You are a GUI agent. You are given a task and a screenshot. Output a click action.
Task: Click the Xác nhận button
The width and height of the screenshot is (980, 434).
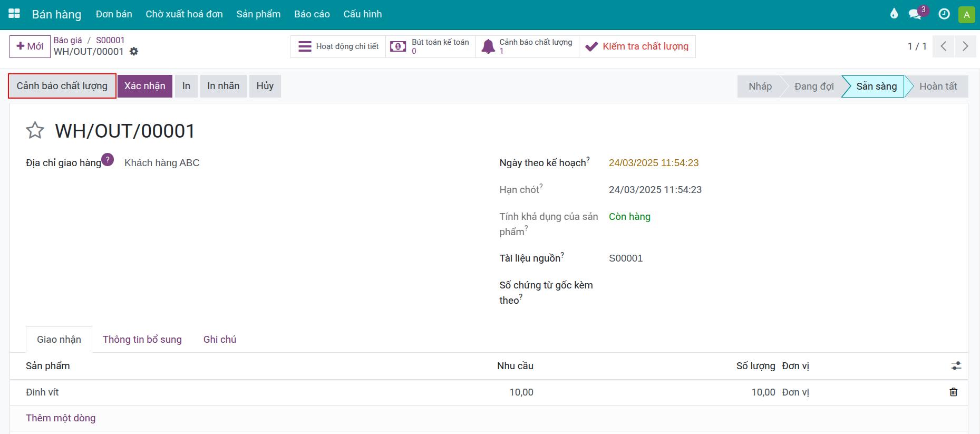[145, 86]
